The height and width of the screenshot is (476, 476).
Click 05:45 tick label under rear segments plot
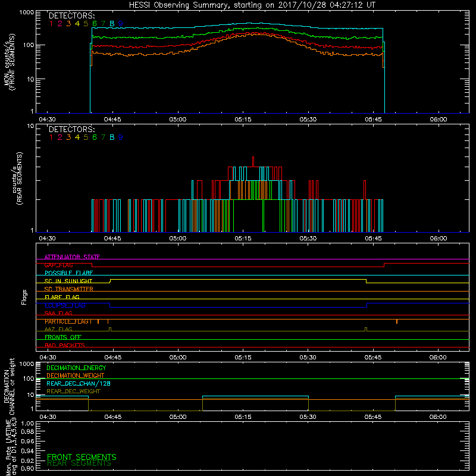[x=374, y=239]
